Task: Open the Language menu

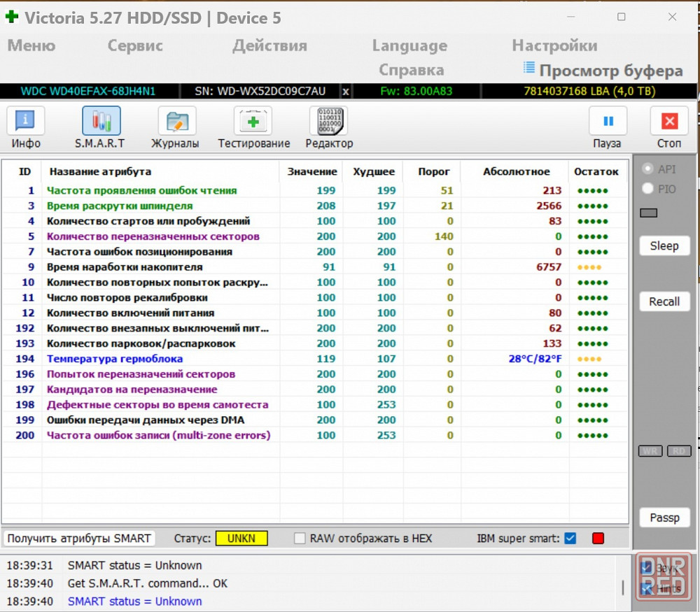Action: point(409,46)
